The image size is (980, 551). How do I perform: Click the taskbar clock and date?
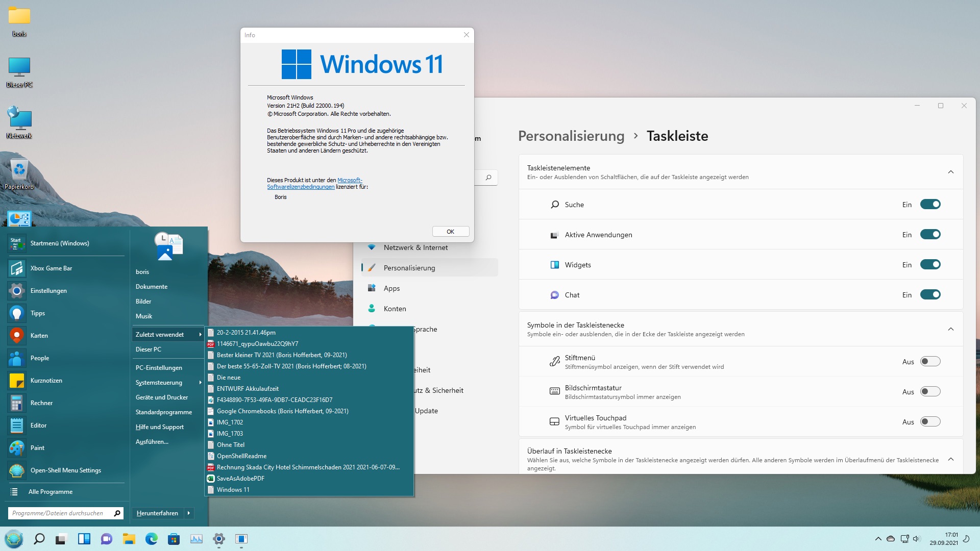[944, 539]
